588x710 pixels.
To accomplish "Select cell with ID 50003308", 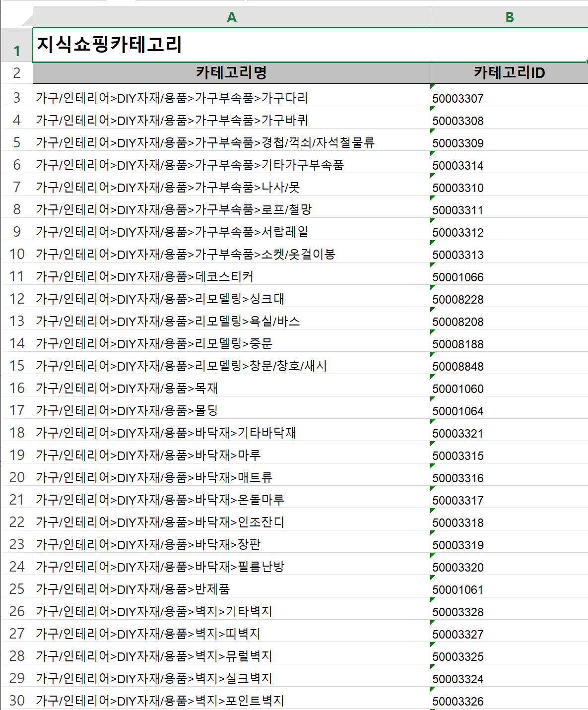I will 509,118.
